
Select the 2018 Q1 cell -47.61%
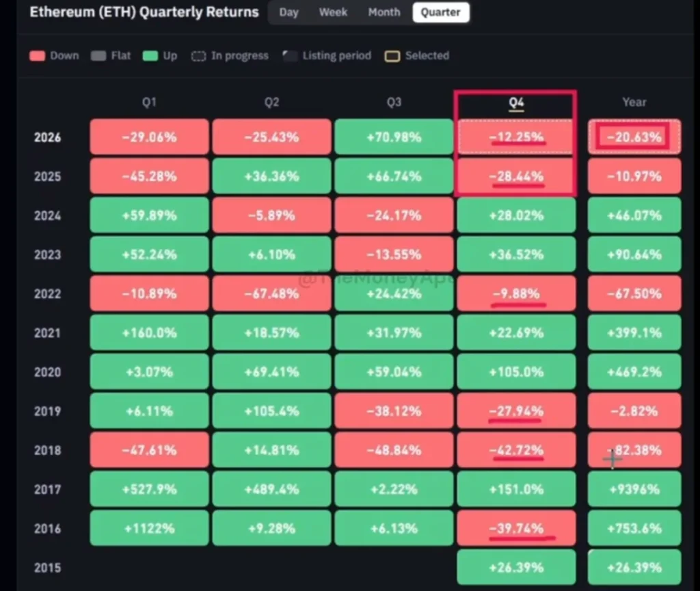coord(149,450)
